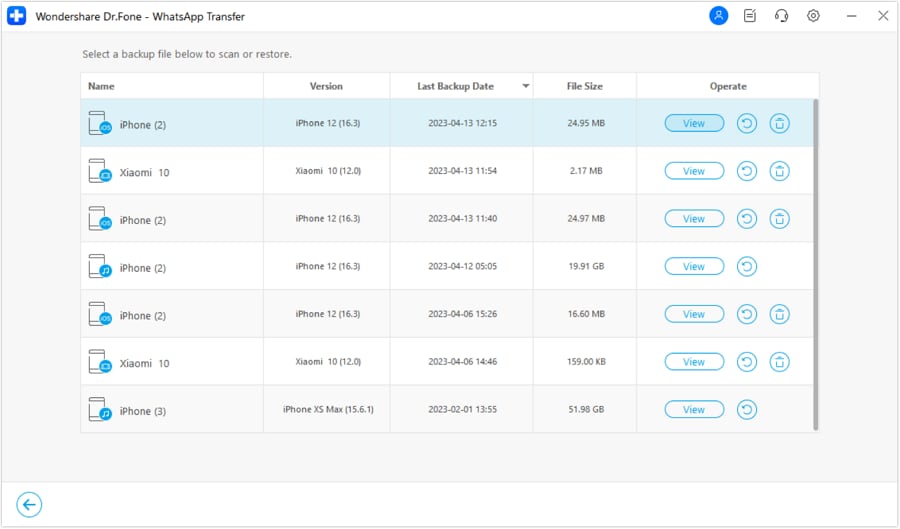The height and width of the screenshot is (529, 900).
Task: Open the feedback notes icon in title bar
Action: point(750,15)
